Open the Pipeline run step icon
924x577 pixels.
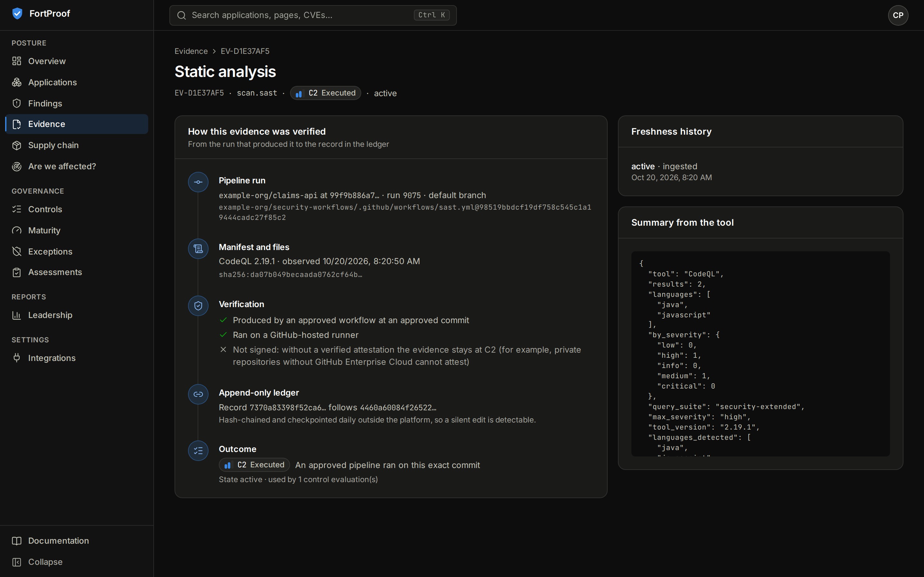point(198,182)
